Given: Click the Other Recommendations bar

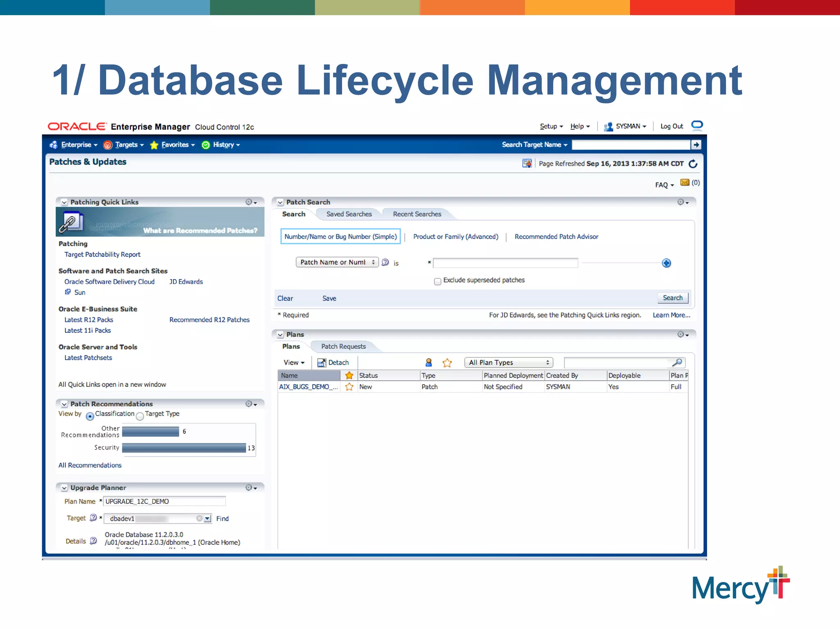Looking at the screenshot, I should click(x=151, y=431).
